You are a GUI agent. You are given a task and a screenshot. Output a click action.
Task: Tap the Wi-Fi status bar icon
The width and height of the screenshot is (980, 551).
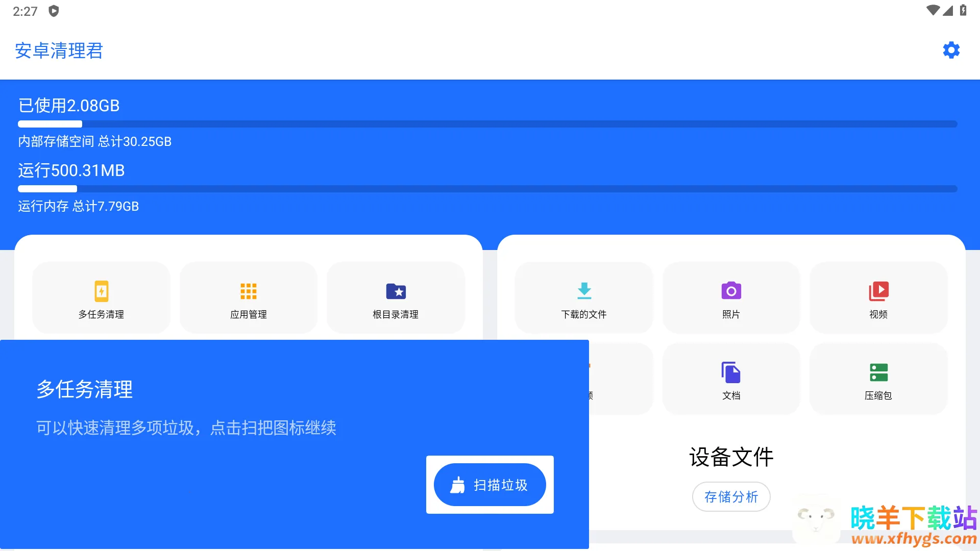coord(933,11)
